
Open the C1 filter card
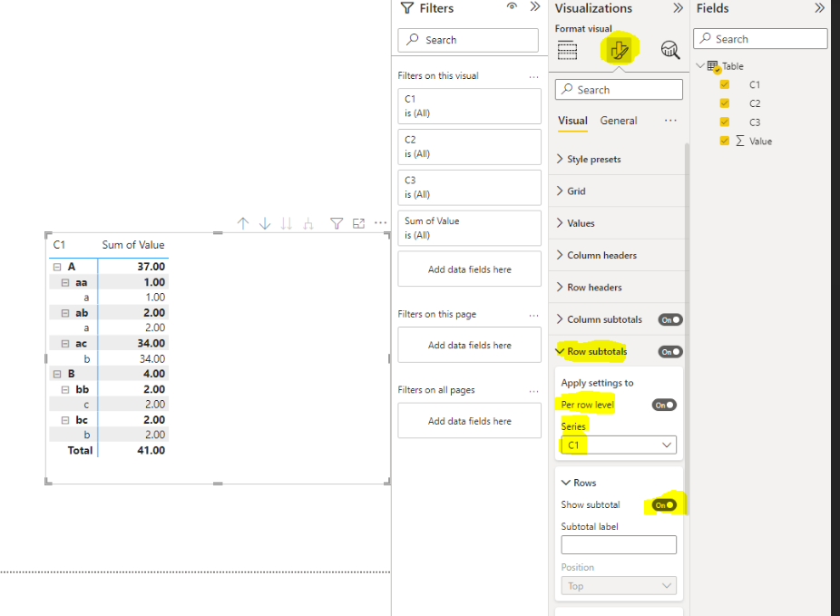click(469, 106)
